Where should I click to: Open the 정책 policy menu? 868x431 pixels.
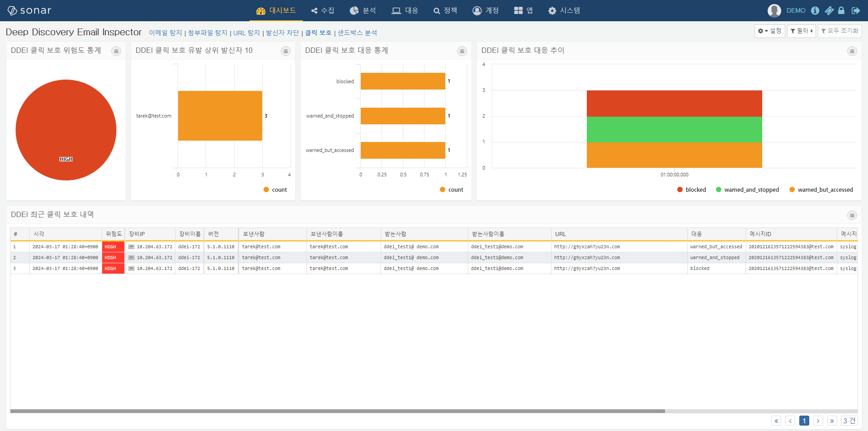click(445, 10)
